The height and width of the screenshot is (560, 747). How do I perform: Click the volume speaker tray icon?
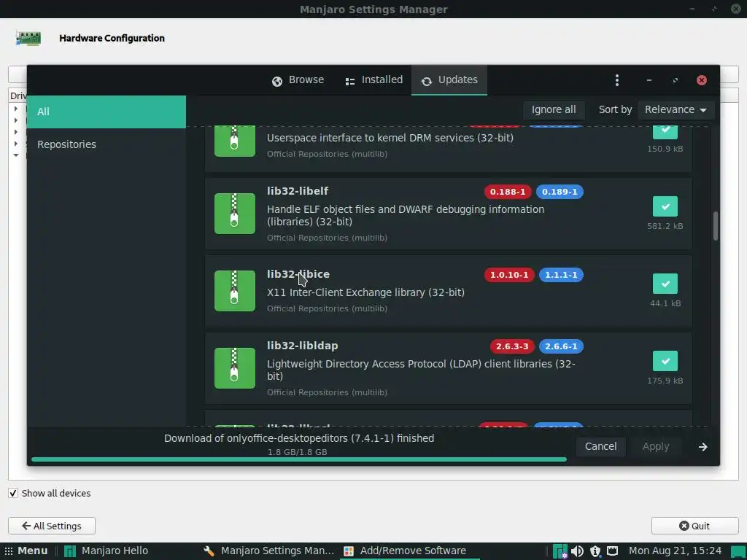point(578,551)
